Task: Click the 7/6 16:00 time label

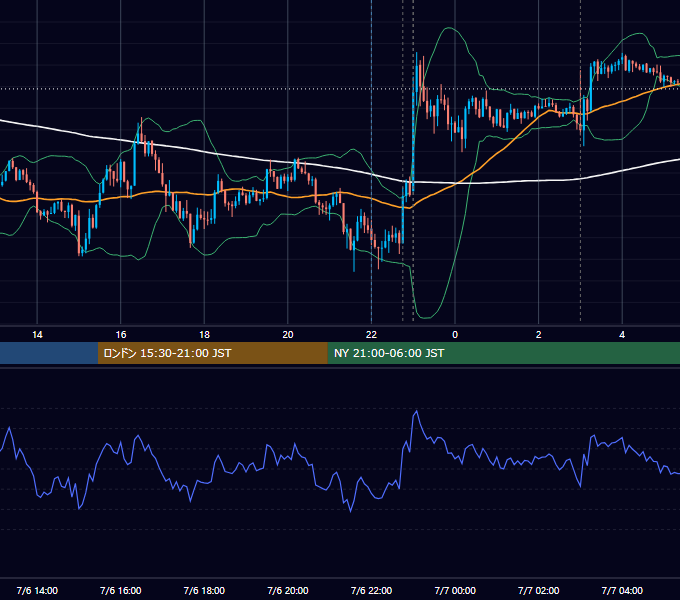Action: [x=121, y=590]
